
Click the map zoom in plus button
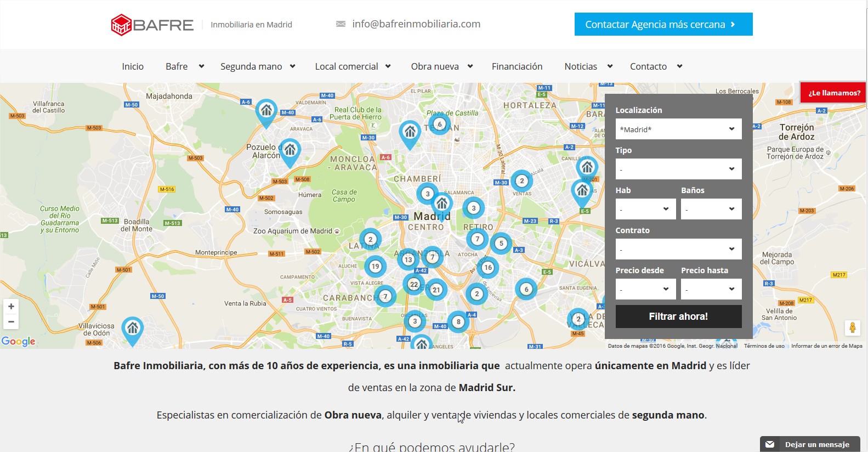[x=11, y=307]
